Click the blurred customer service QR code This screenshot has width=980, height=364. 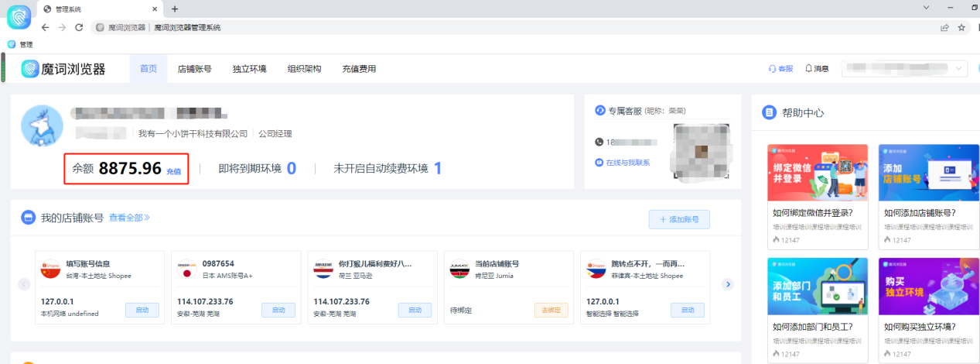click(702, 151)
